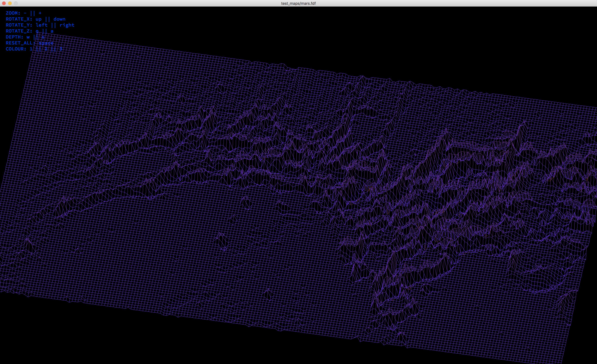Click the plus sign next to ZOOM
This screenshot has width=597, height=364.
pos(40,13)
